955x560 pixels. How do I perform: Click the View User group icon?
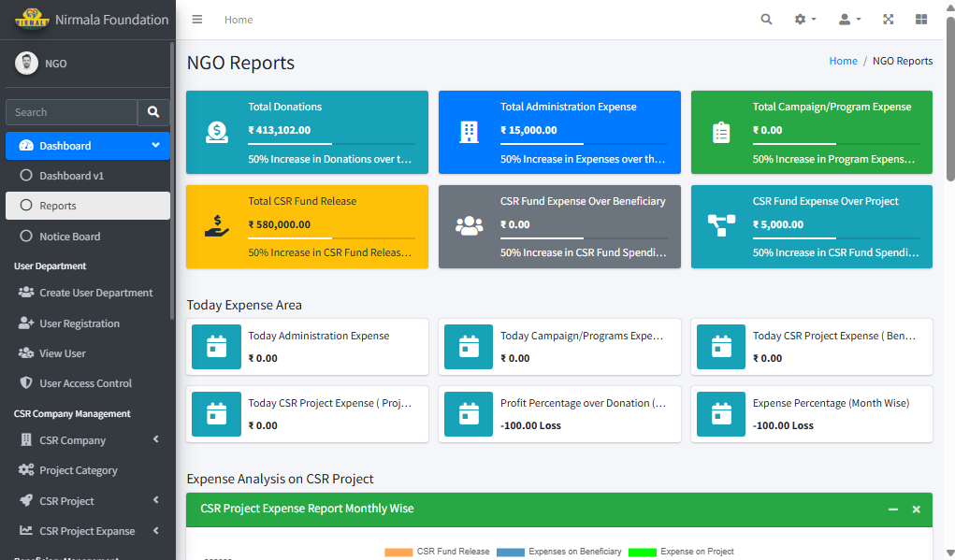[x=26, y=353]
